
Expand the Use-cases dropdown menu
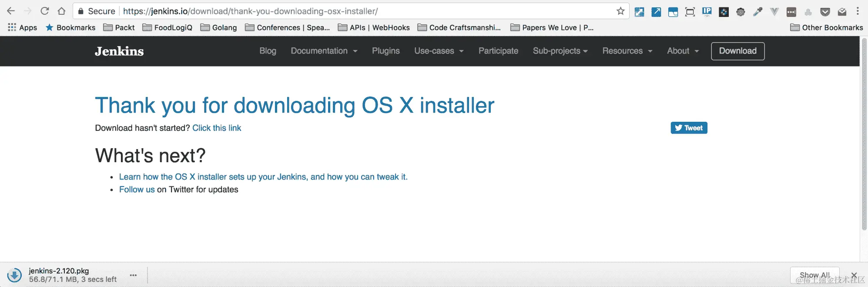(439, 51)
